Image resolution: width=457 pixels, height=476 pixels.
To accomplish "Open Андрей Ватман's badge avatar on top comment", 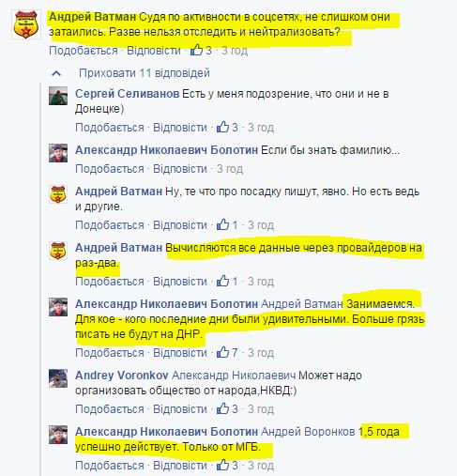I will 26,24.
